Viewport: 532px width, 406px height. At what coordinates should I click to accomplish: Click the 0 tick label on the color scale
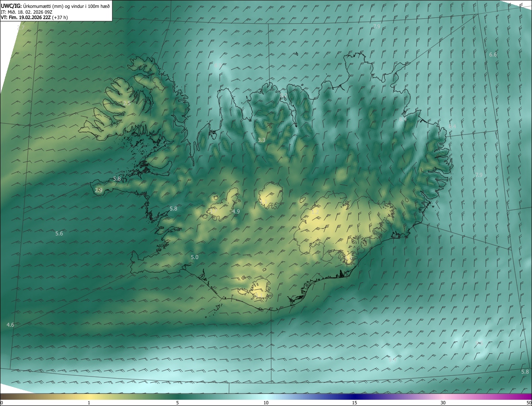coord(2,403)
